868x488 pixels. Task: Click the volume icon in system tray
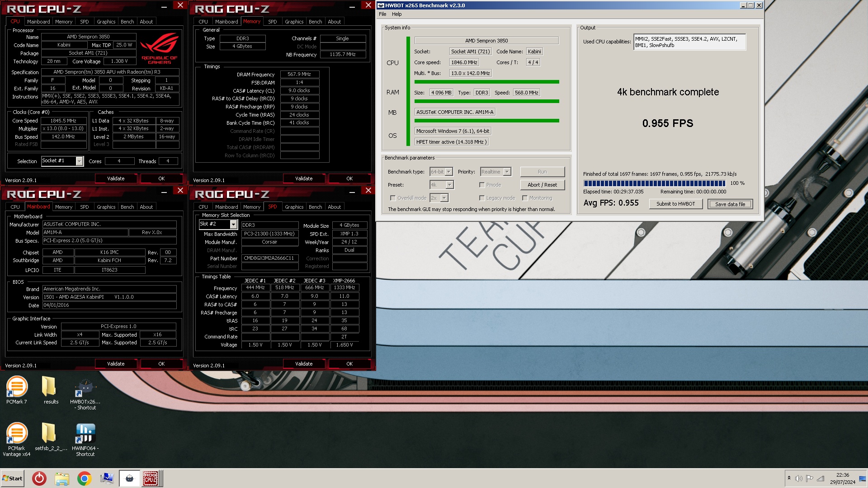pos(799,479)
